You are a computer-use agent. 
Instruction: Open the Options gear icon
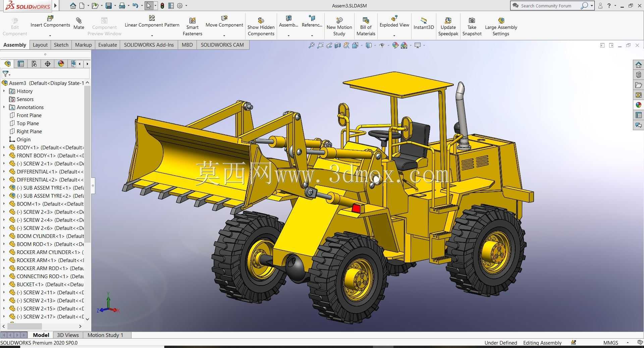pyautogui.click(x=180, y=6)
